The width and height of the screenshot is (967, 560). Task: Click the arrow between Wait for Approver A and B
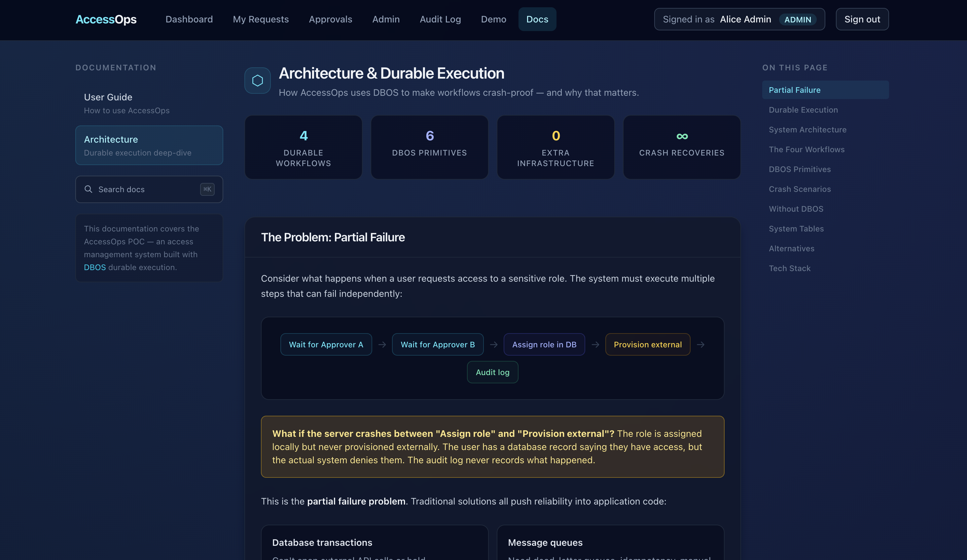click(382, 344)
